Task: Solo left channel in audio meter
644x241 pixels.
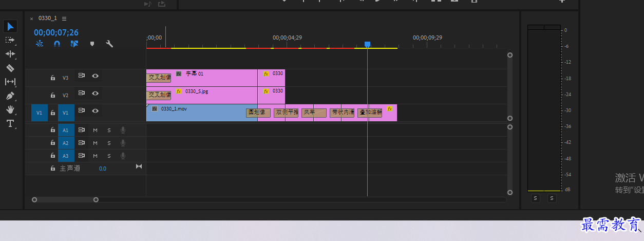Action: click(x=536, y=198)
